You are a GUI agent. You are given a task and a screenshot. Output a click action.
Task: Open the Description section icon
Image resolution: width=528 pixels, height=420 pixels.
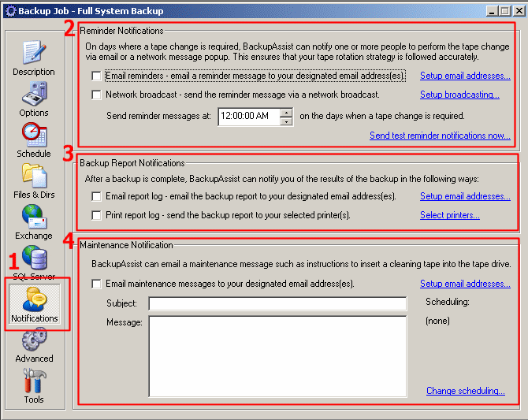tap(34, 53)
